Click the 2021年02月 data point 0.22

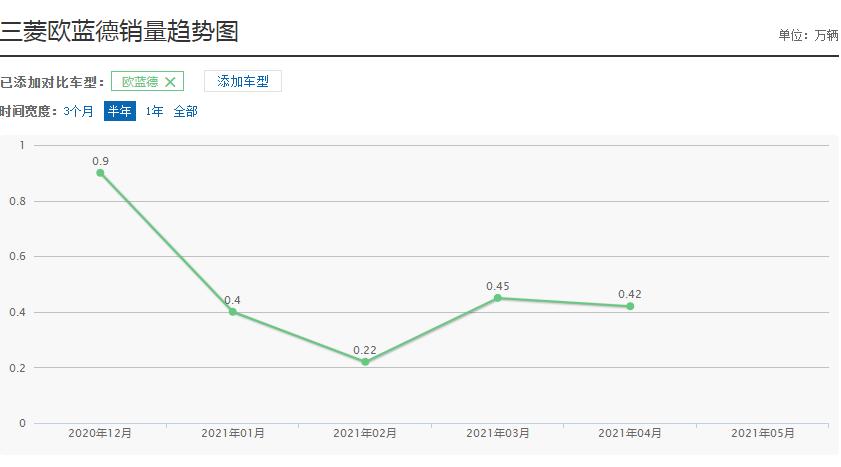click(x=365, y=362)
